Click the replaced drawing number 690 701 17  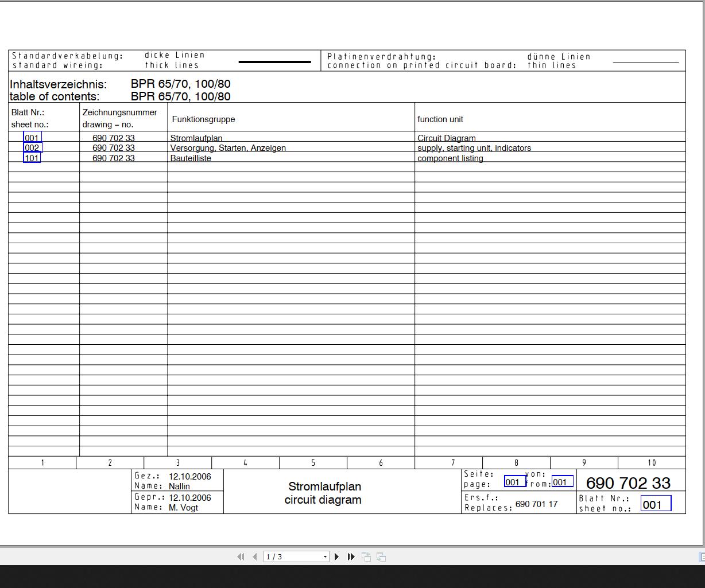click(536, 504)
